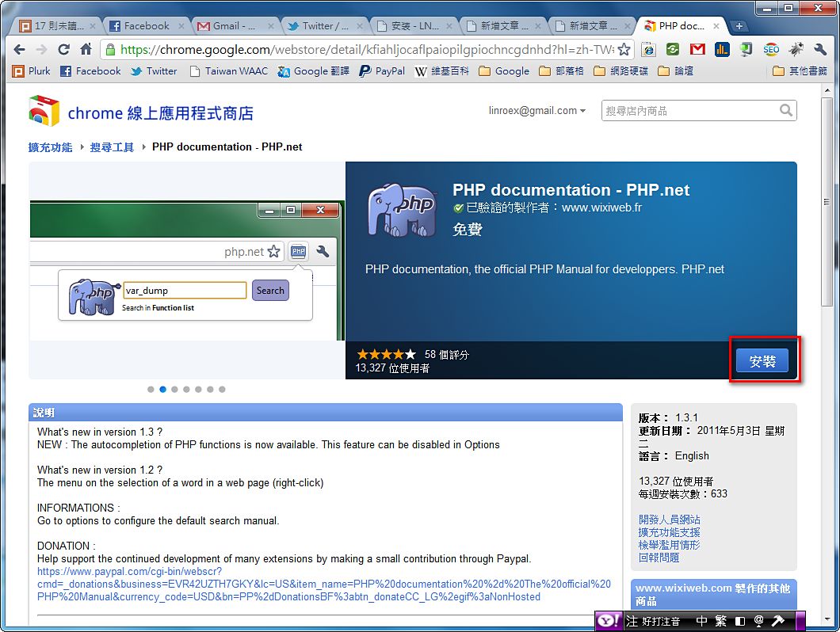Switch to the Twitter tab
The image size is (840, 632).
323,25
